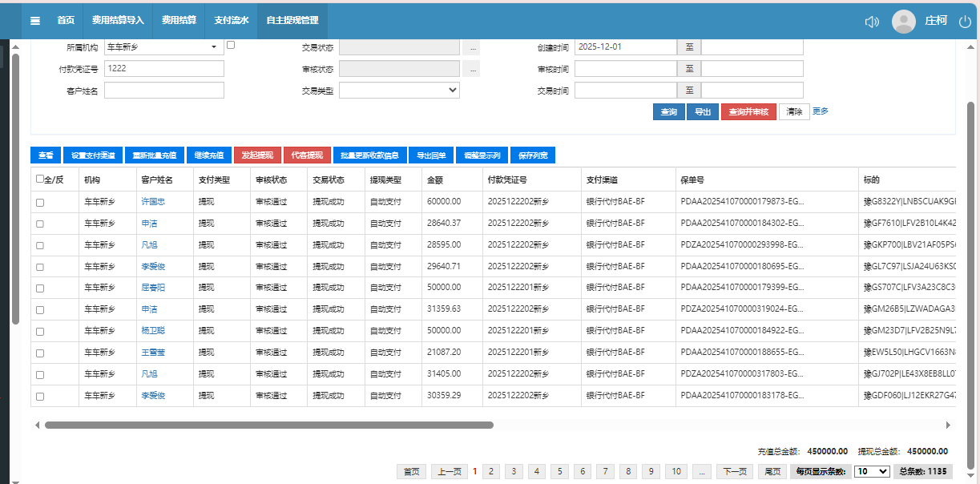
Task: Click right arrow of horizontal scrollbar
Action: click(x=949, y=426)
